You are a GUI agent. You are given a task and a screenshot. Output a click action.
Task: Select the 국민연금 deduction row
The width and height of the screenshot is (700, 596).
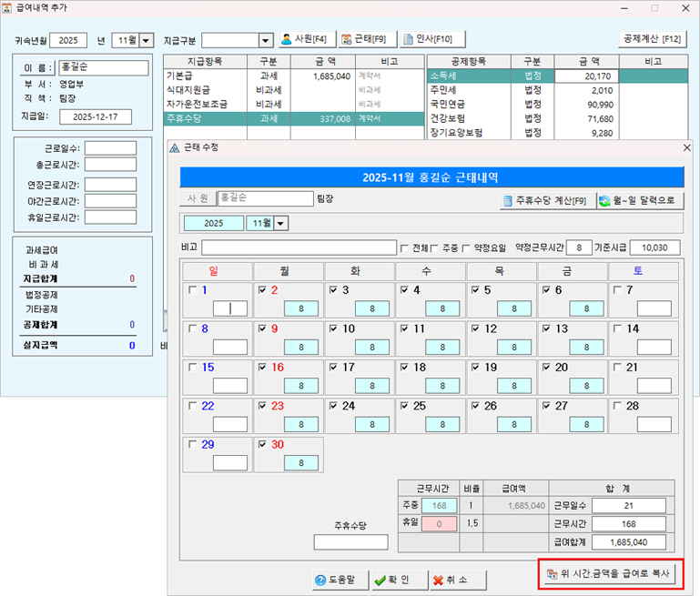pos(557,105)
